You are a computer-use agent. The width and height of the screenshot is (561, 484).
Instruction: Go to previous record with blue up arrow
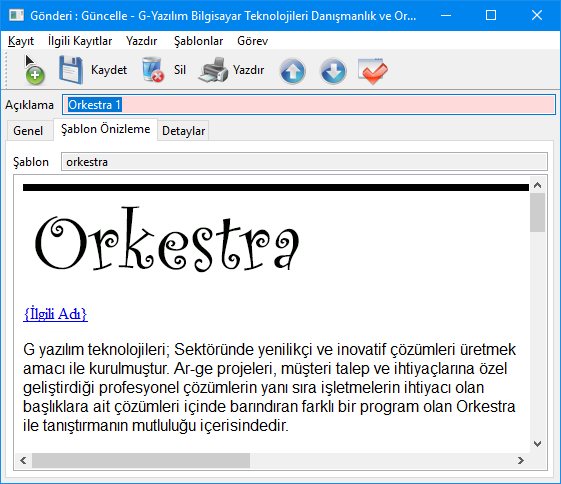[292, 71]
